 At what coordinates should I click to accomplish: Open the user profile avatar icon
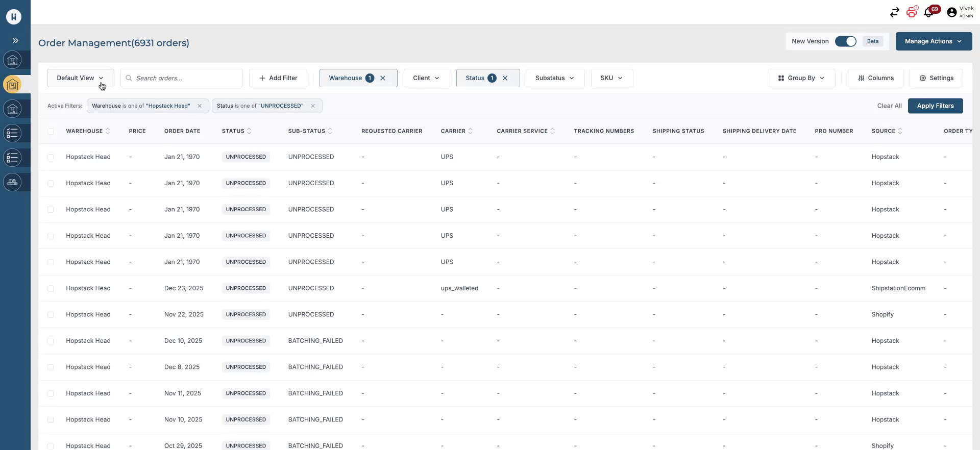(x=951, y=13)
